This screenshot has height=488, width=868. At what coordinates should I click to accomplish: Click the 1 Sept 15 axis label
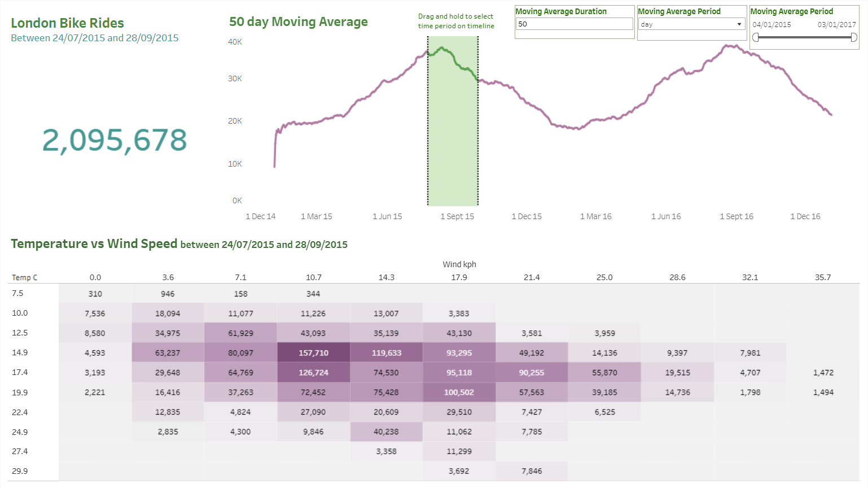click(x=457, y=216)
